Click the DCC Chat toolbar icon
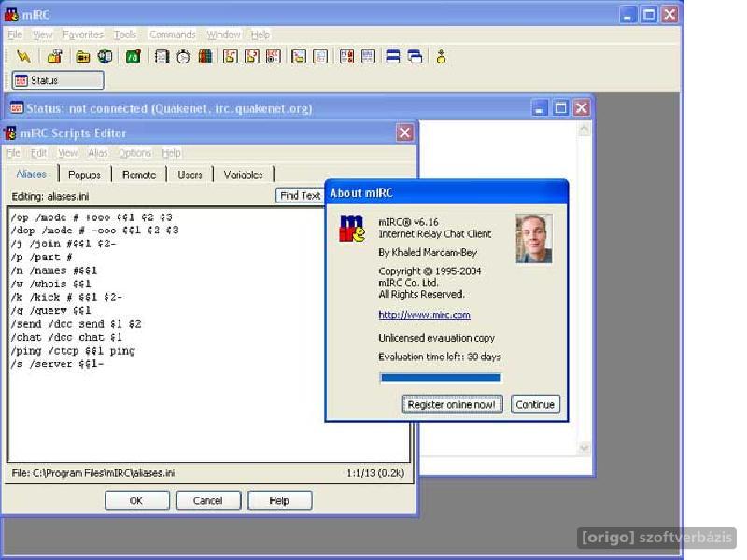This screenshot has height=560, width=747. 251,57
